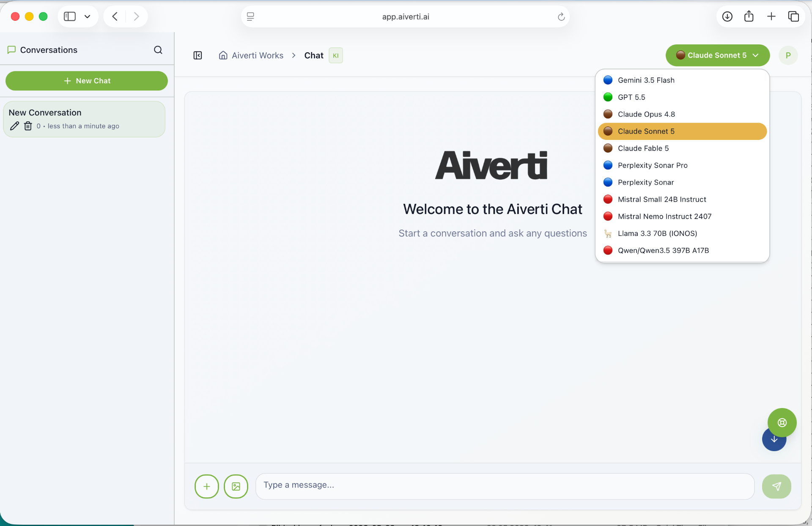Click the home icon beside Aiverti Works
Viewport: 812px width, 526px height.
click(223, 55)
